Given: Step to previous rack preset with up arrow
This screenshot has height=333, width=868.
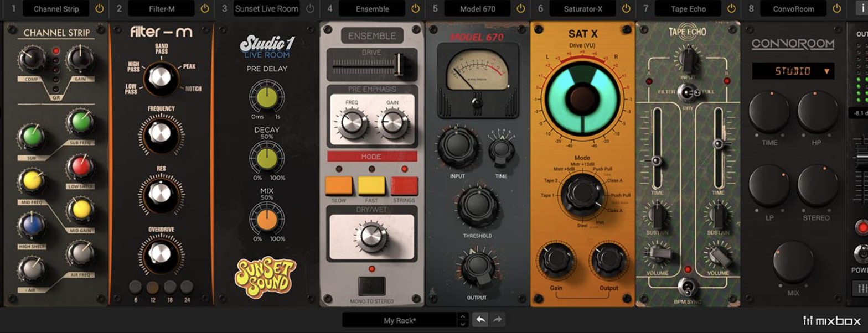Looking at the screenshot, I should click(463, 316).
